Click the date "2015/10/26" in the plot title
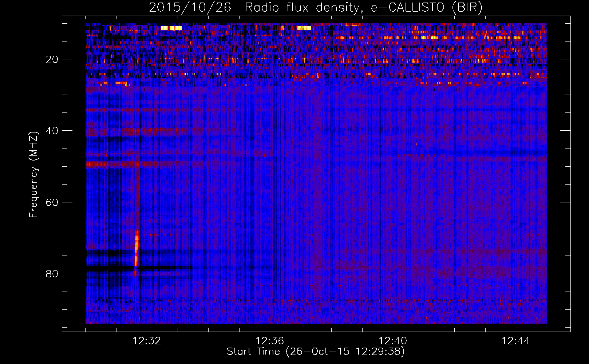589x364 pixels. click(x=190, y=8)
